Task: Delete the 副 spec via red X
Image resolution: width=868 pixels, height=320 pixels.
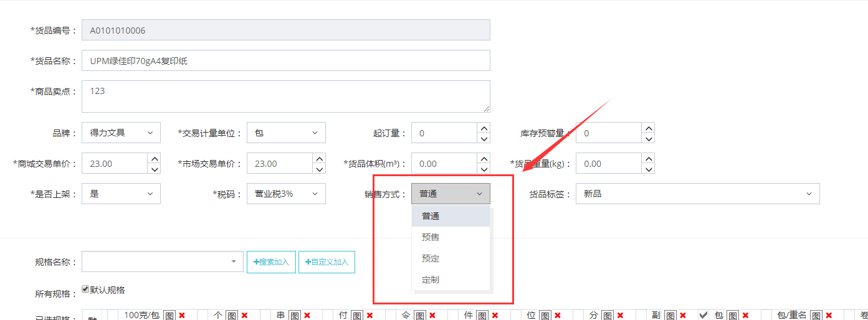Action: coord(683,316)
